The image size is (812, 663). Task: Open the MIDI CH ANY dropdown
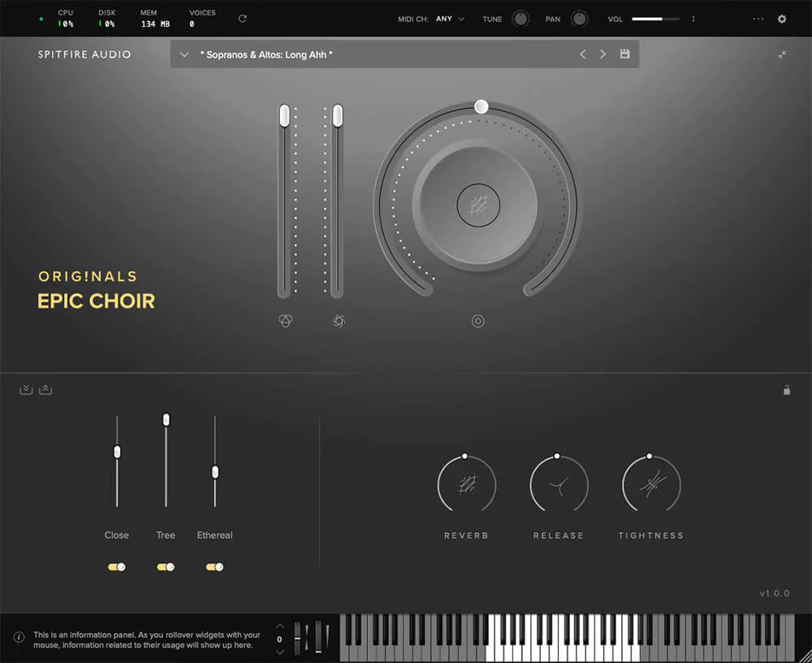(x=450, y=19)
